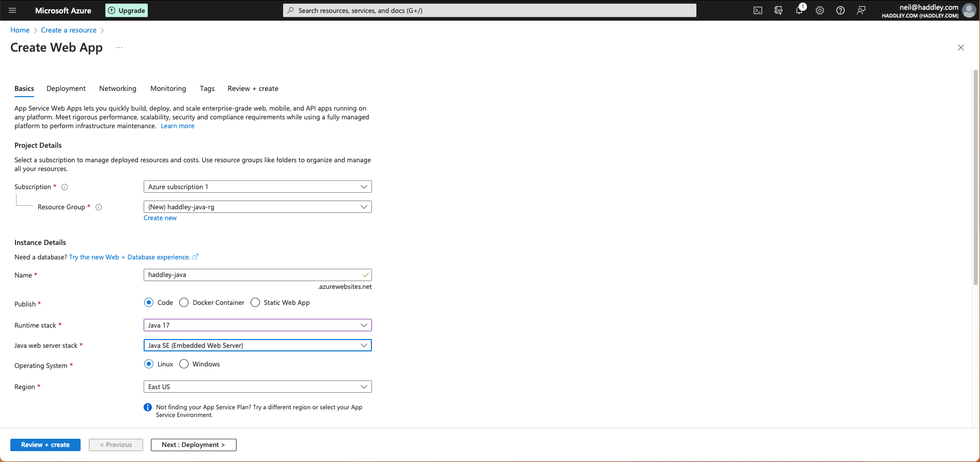Image resolution: width=980 pixels, height=462 pixels.
Task: Open the Runtime stack dropdown
Action: [257, 325]
